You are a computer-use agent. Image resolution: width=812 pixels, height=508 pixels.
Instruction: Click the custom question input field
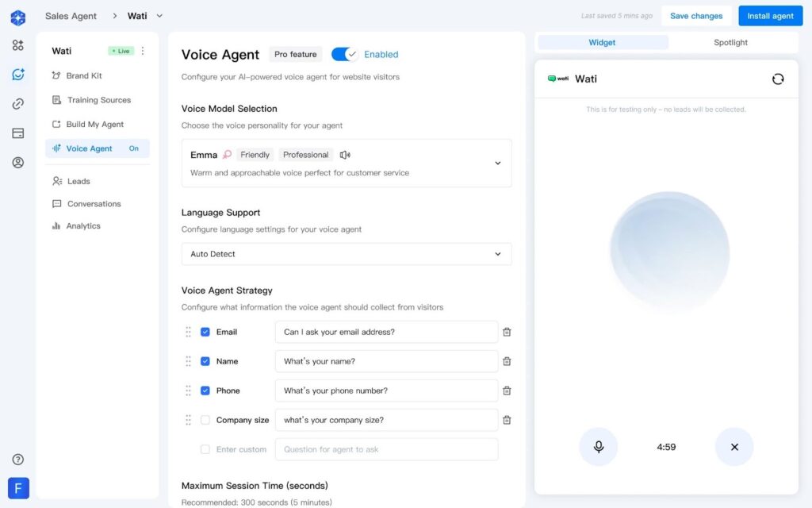386,449
